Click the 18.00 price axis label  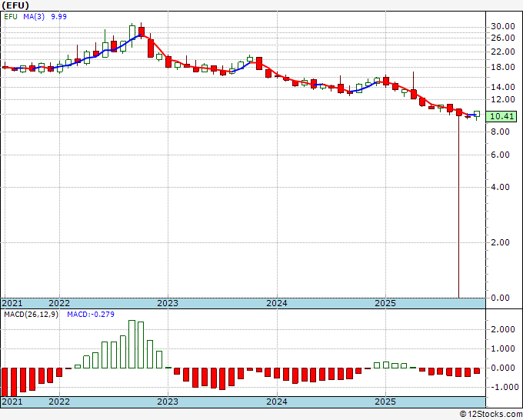point(503,67)
